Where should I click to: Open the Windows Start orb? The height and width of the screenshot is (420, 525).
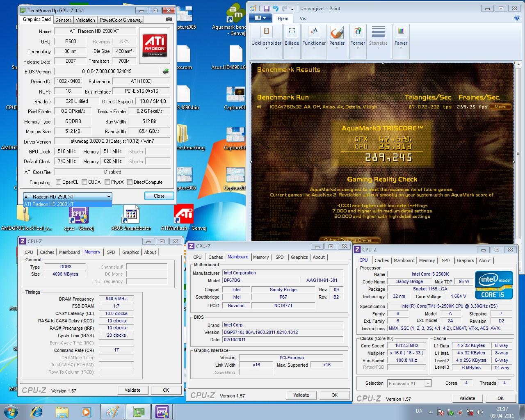coord(11,411)
